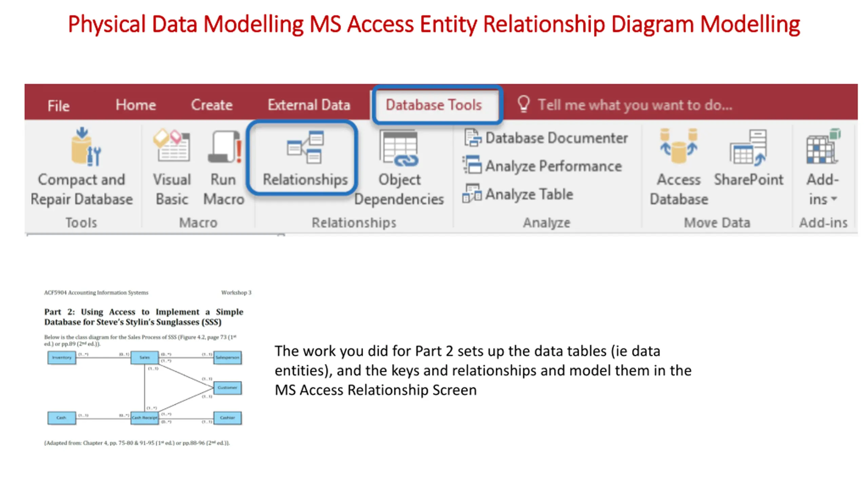Click Compact and Repair Database icon
This screenshot has height=488, width=868.
(x=85, y=146)
